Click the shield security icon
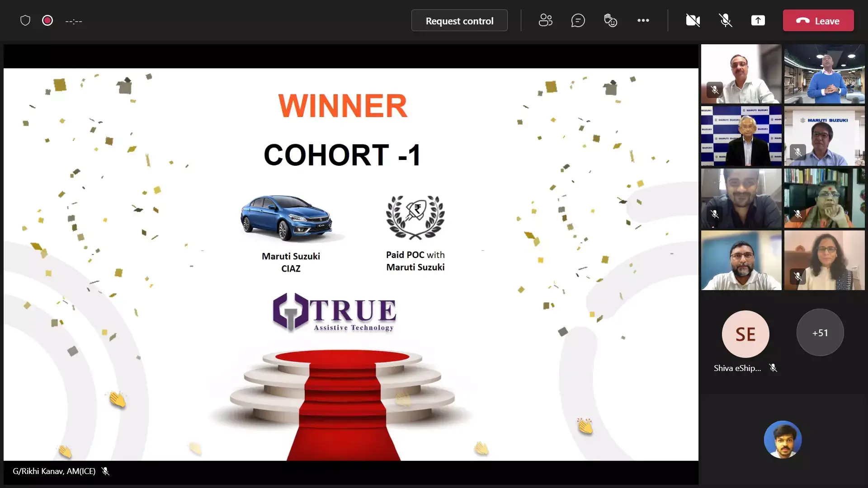 pos(25,21)
